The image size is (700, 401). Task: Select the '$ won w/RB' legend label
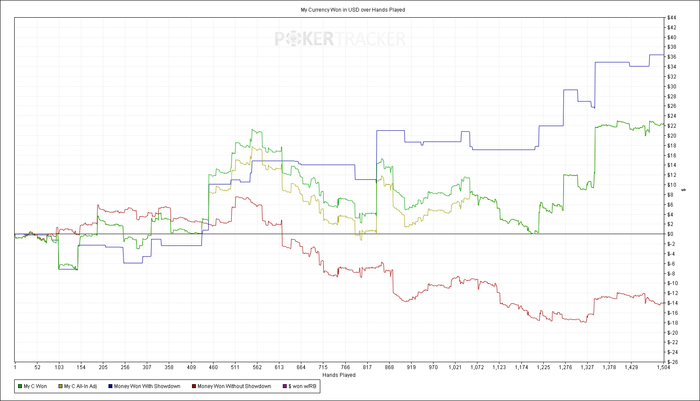click(x=302, y=386)
